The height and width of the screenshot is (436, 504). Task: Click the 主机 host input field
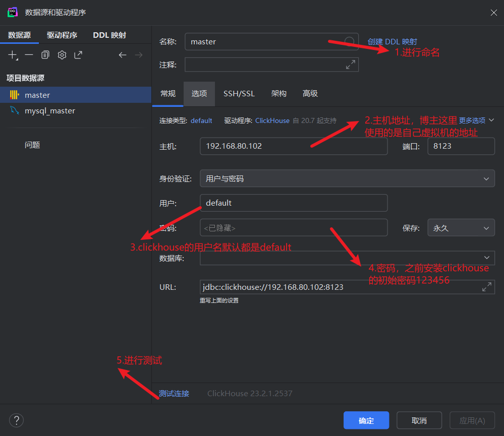(294, 146)
